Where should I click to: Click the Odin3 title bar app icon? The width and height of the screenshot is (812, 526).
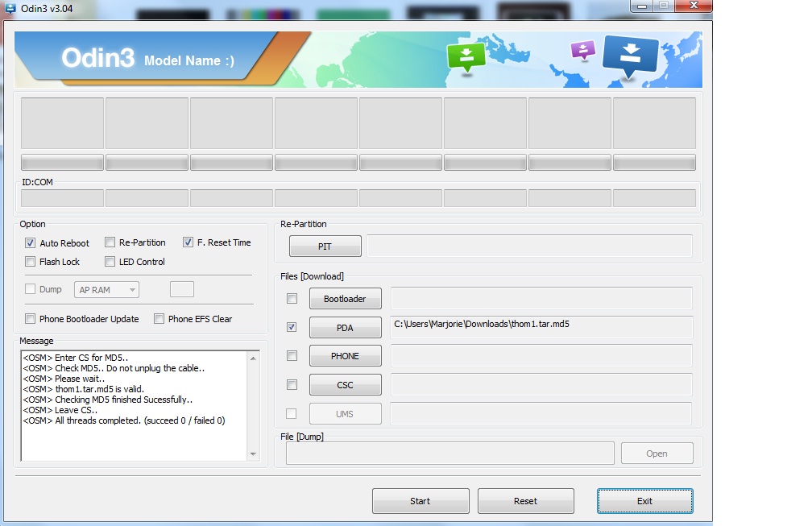pyautogui.click(x=10, y=8)
